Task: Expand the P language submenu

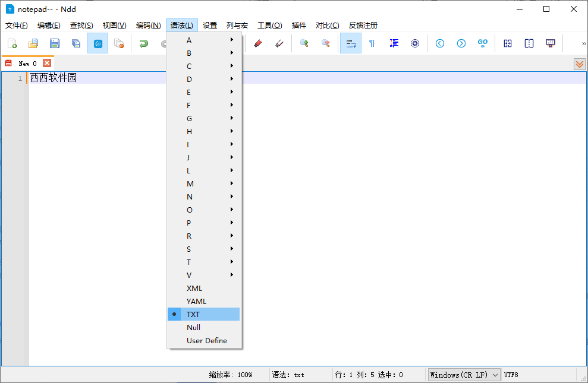Action: pos(203,223)
